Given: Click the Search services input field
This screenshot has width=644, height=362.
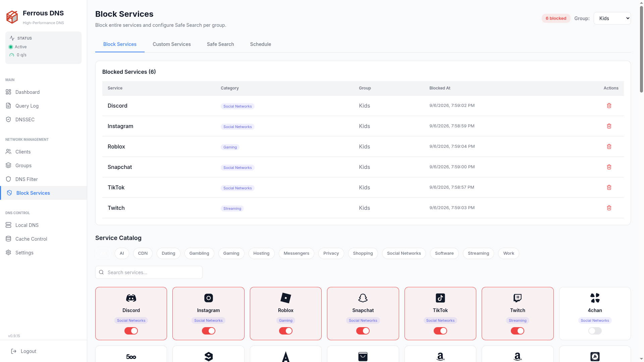Looking at the screenshot, I should [x=149, y=272].
